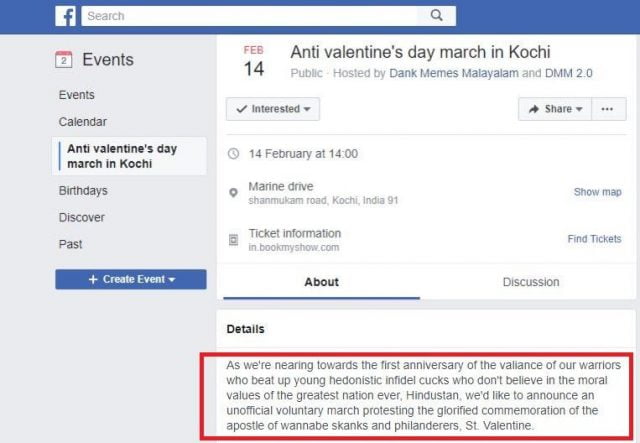Click the search magnifier icon

coord(437,16)
